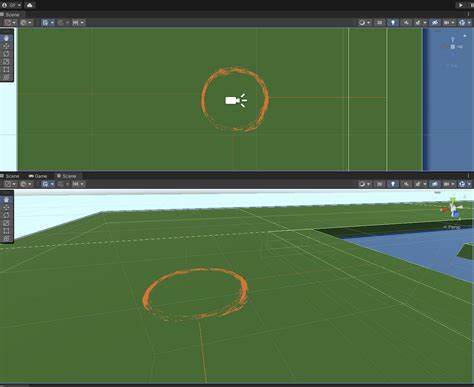Select the Rect tool in top Scene view
Viewport: 474px width, 387px height.
point(7,70)
